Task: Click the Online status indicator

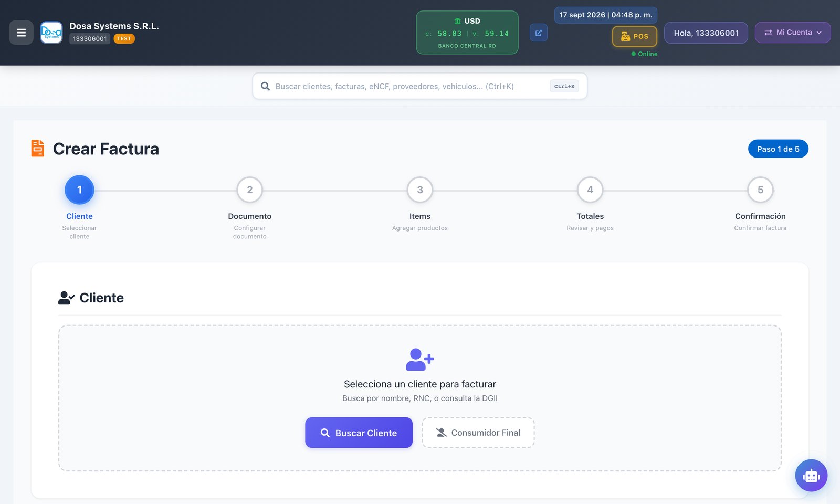Action: point(644,54)
